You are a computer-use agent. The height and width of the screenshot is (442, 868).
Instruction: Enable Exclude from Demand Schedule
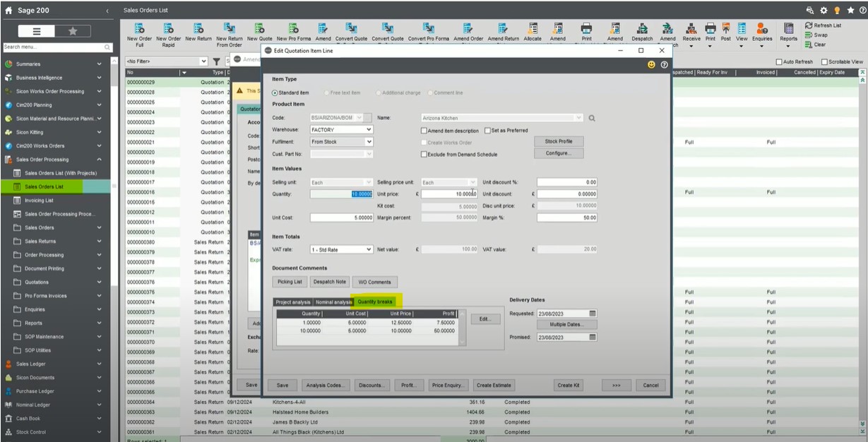[424, 154]
